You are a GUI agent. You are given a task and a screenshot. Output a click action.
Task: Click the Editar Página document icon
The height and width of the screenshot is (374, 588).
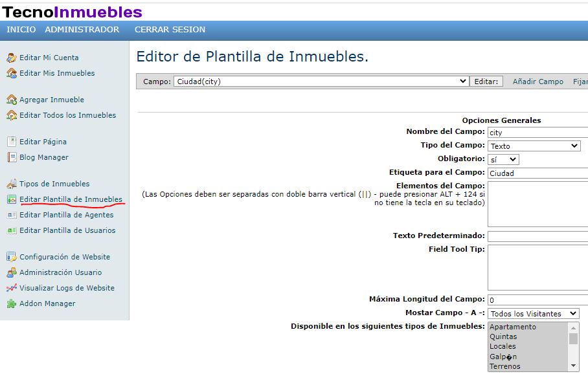tap(11, 142)
